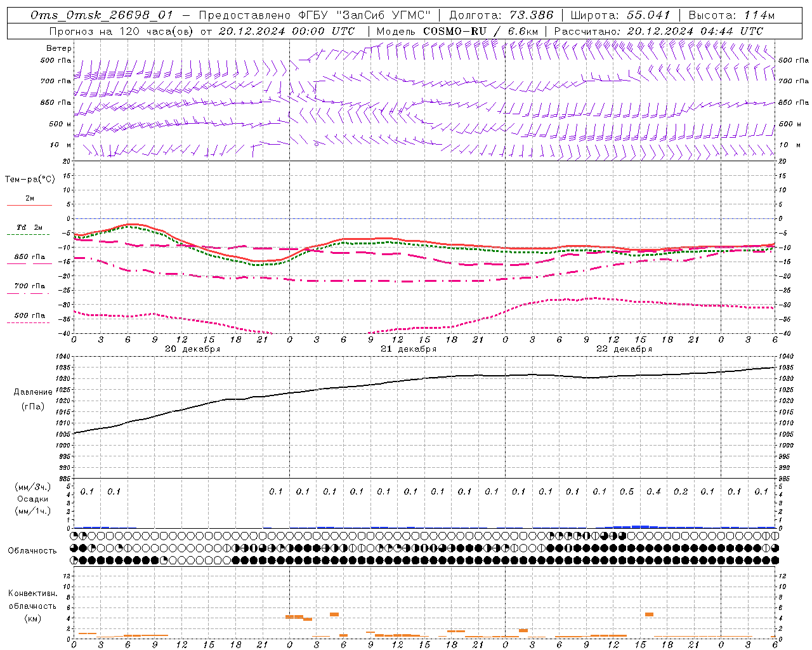
Task: Click the Осадки panel label
Action: (x=33, y=499)
